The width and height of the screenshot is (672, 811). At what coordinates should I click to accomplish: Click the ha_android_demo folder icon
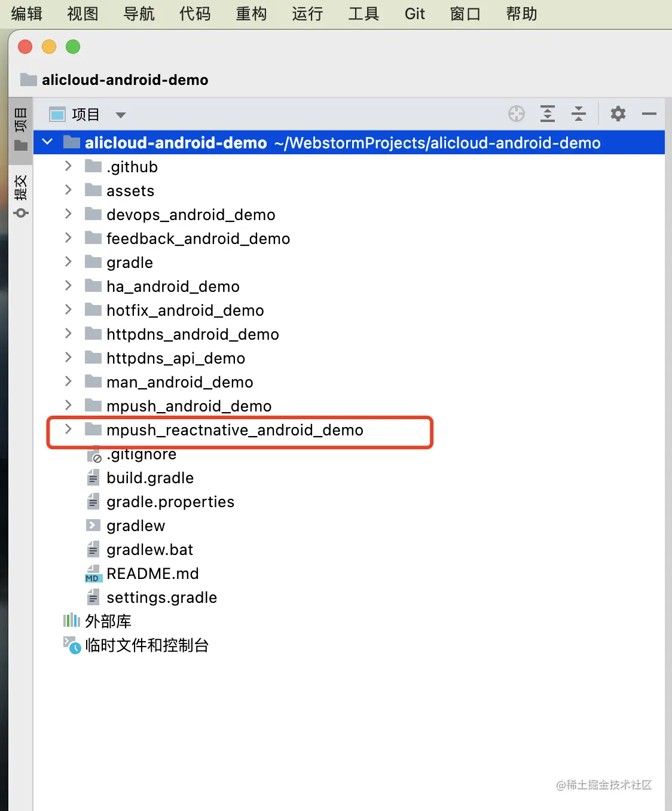click(x=93, y=285)
